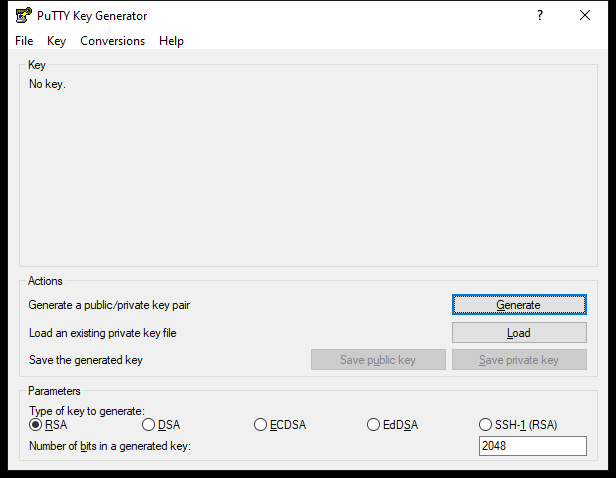Click 'Generate a public/private key pair' label

(109, 305)
